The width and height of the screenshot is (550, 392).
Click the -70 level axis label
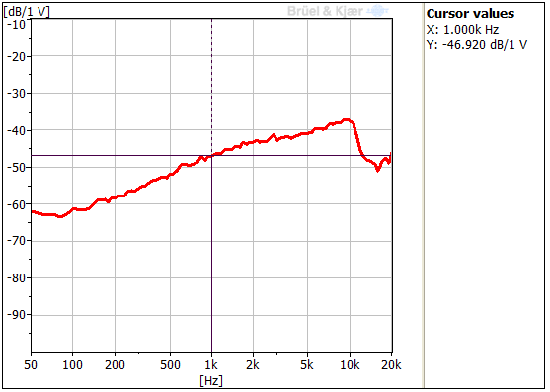(17, 241)
